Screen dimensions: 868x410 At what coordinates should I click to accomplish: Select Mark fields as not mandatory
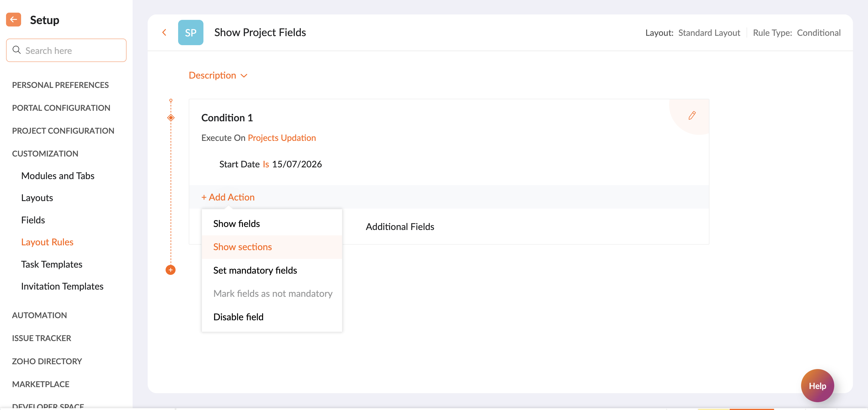[x=272, y=294]
